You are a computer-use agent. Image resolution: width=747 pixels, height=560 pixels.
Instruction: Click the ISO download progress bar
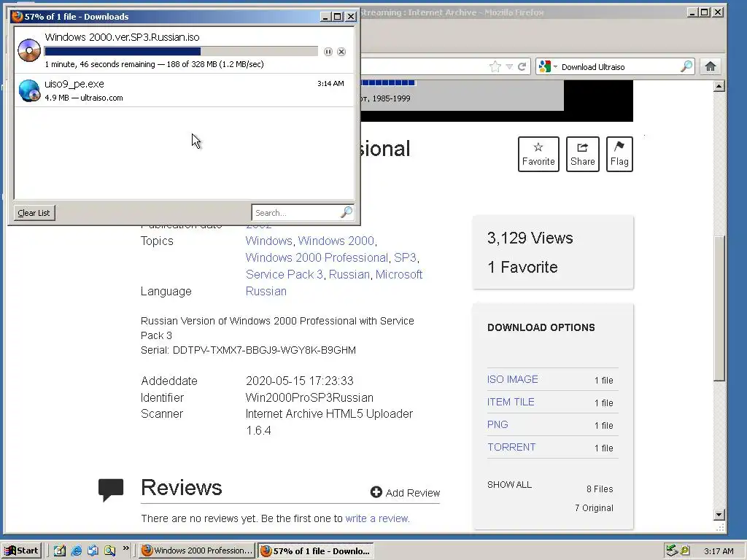tap(181, 52)
